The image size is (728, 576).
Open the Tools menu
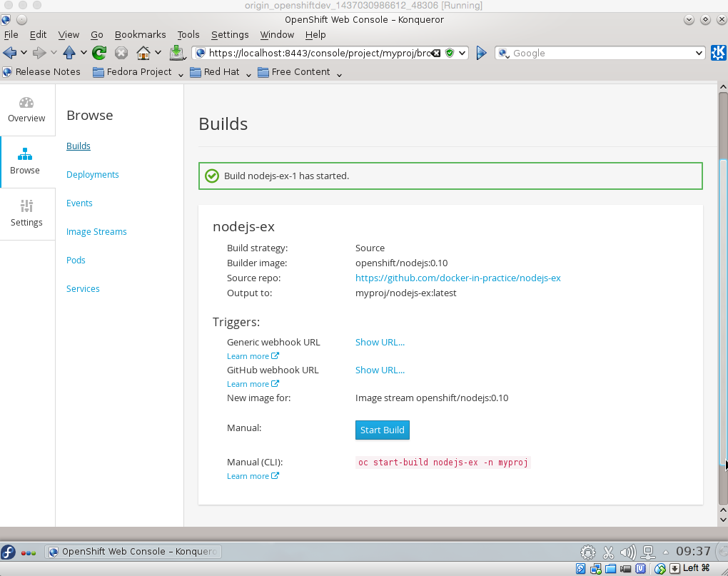click(188, 34)
